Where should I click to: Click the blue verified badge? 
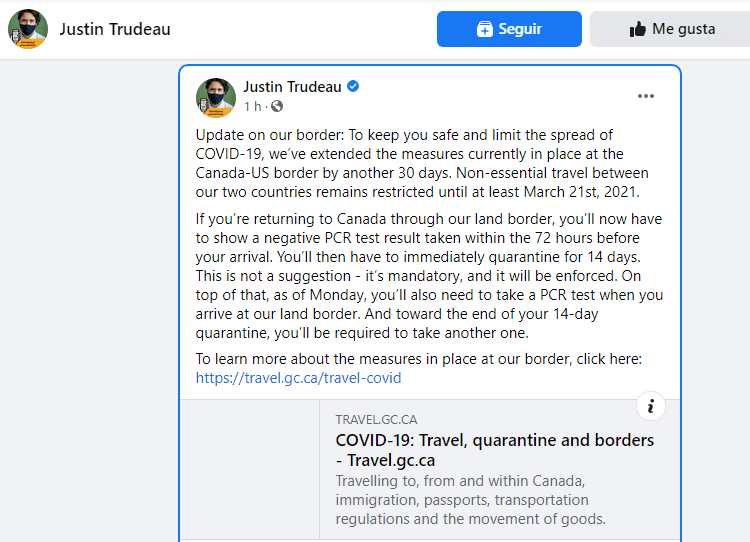click(x=353, y=87)
